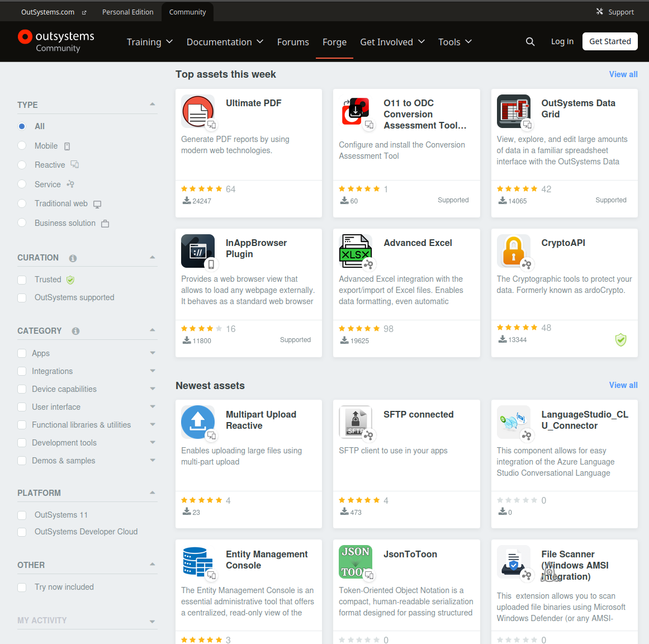The width and height of the screenshot is (649, 644).
Task: Click the info icon beside Curation
Action: pyautogui.click(x=73, y=258)
